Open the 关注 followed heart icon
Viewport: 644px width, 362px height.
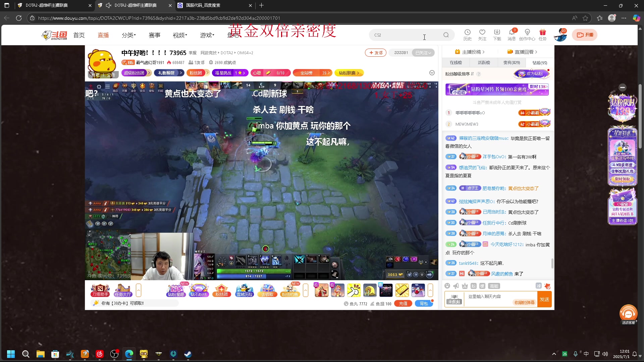click(482, 35)
